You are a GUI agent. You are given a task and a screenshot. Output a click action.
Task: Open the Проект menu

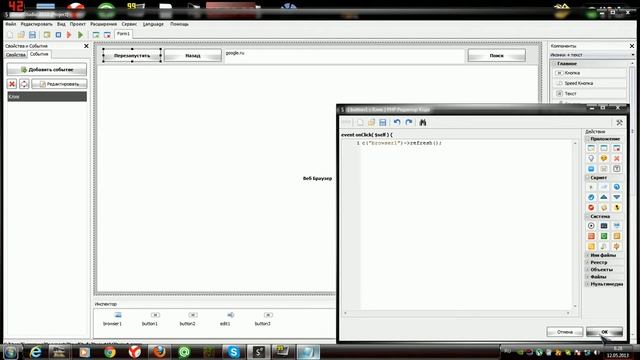[x=78, y=24]
